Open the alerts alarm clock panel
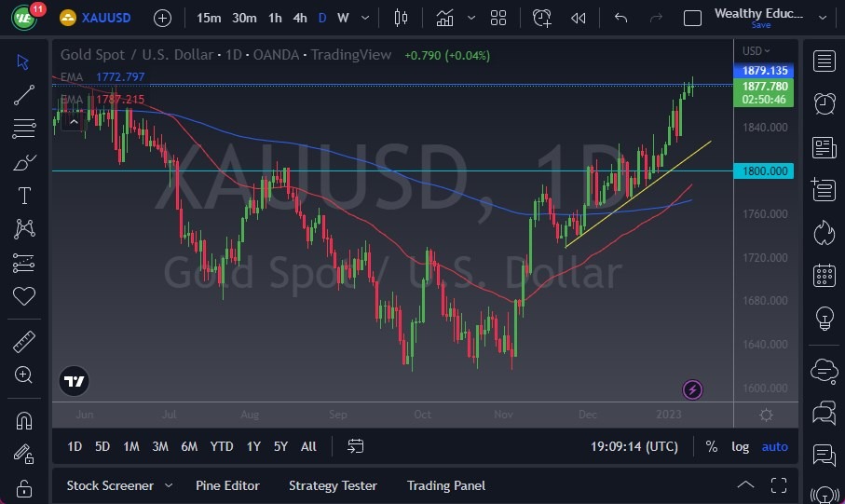Viewport: 845px width, 504px height. [x=824, y=103]
